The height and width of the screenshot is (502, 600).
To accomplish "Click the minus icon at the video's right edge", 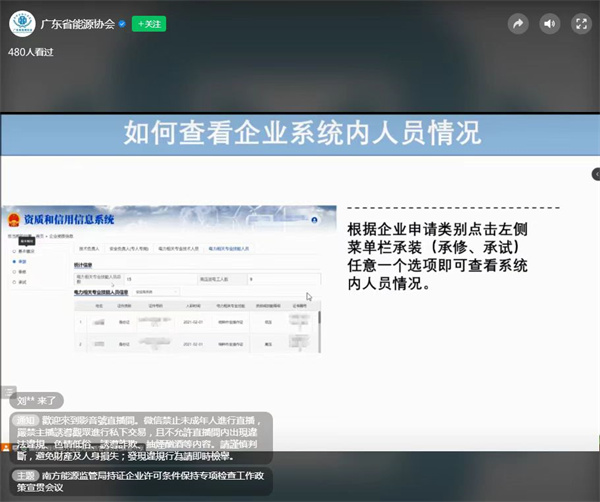I will click(x=592, y=176).
